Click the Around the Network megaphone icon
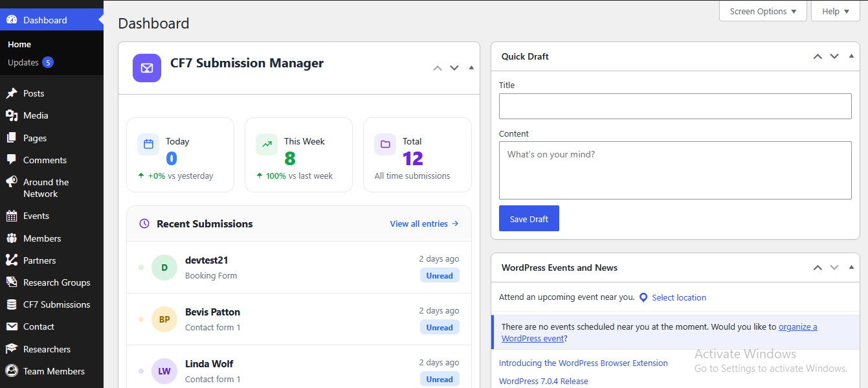This screenshot has height=388, width=868. tap(12, 182)
